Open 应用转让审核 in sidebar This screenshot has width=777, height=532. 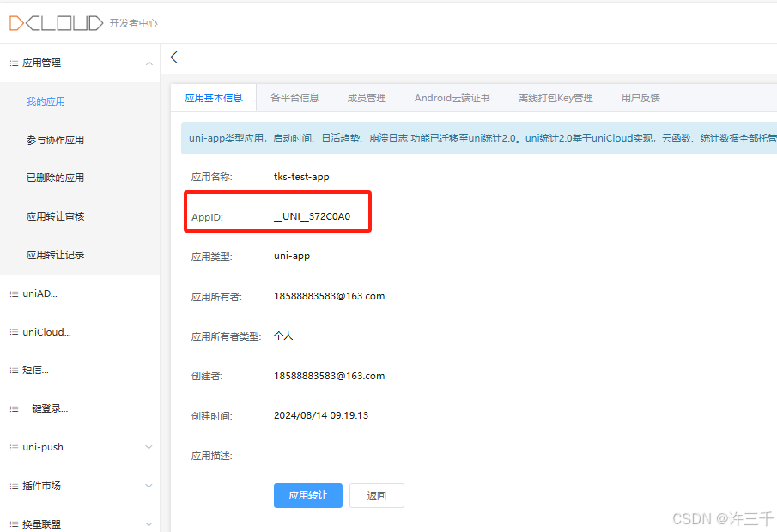tap(55, 216)
